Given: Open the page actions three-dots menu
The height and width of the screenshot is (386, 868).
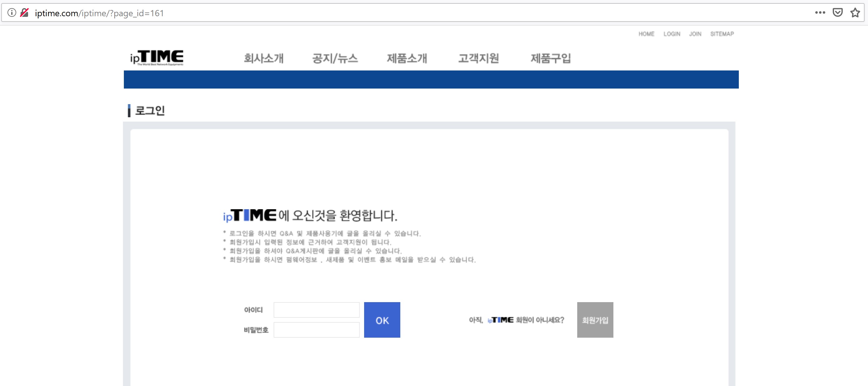Looking at the screenshot, I should pos(820,13).
